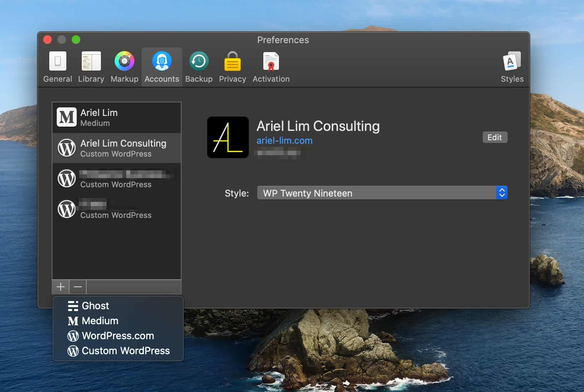Choose WordPress.com from the add menu

(x=118, y=336)
